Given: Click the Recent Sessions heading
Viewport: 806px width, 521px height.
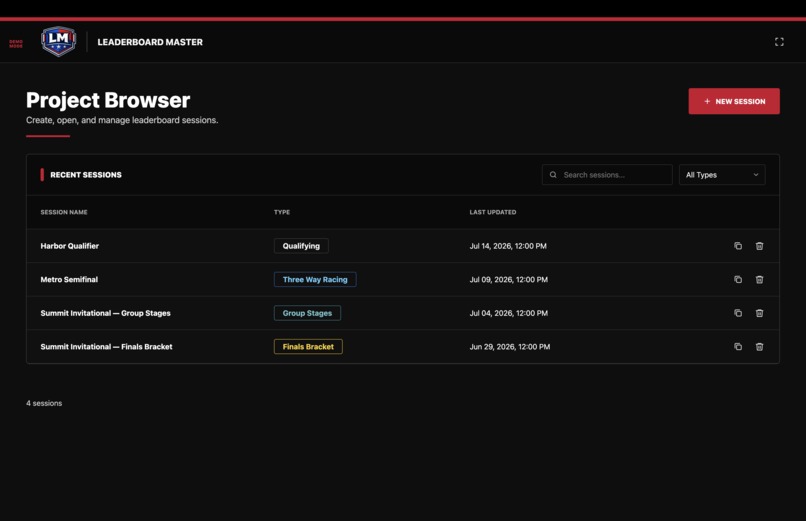Looking at the screenshot, I should (86, 175).
